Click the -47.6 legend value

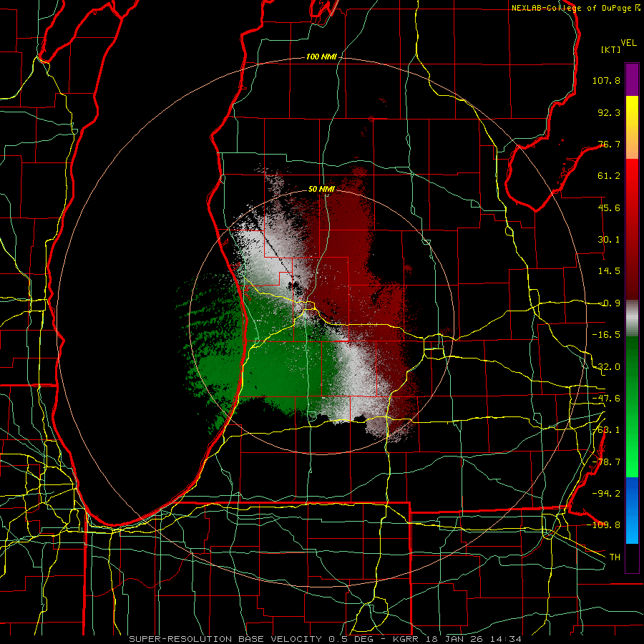coord(606,399)
